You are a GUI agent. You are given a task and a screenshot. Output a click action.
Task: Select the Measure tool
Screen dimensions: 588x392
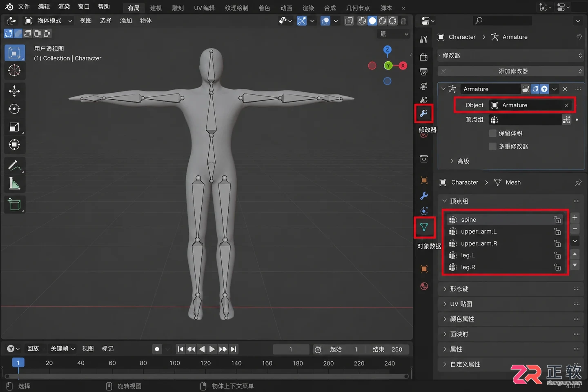click(x=14, y=184)
